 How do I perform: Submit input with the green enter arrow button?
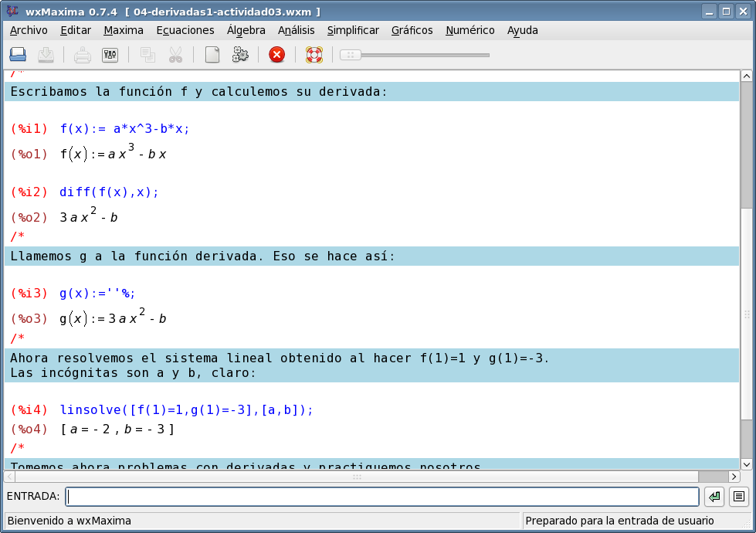pyautogui.click(x=714, y=497)
